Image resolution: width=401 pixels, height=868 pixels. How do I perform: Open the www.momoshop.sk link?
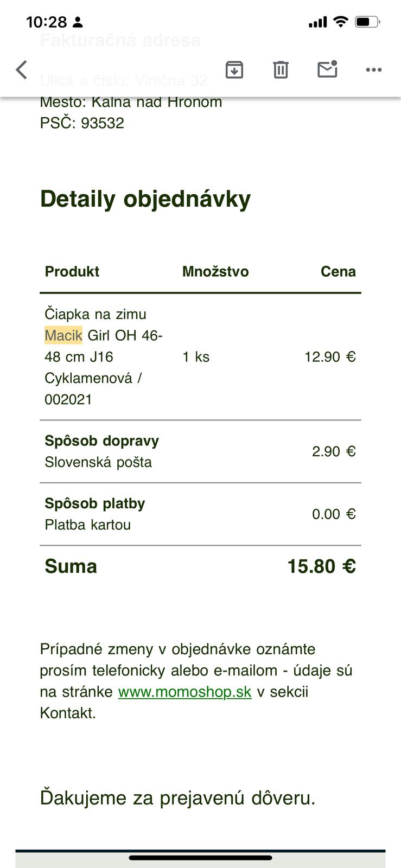185,692
